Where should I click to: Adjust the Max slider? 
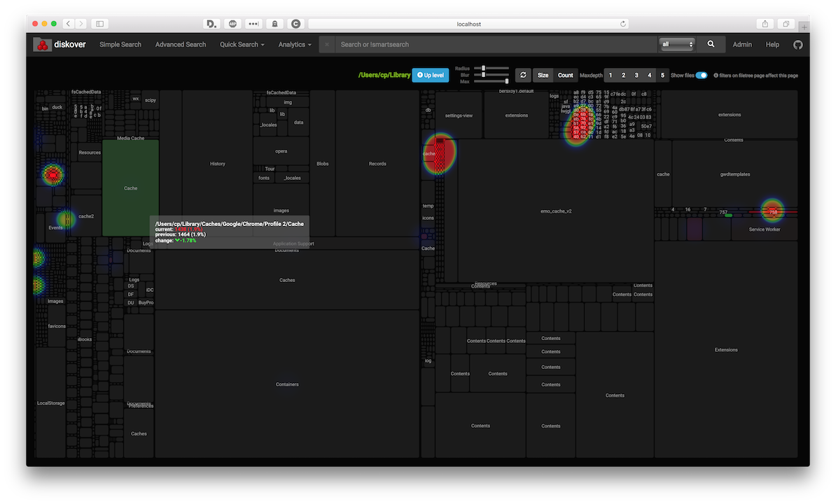(491, 81)
